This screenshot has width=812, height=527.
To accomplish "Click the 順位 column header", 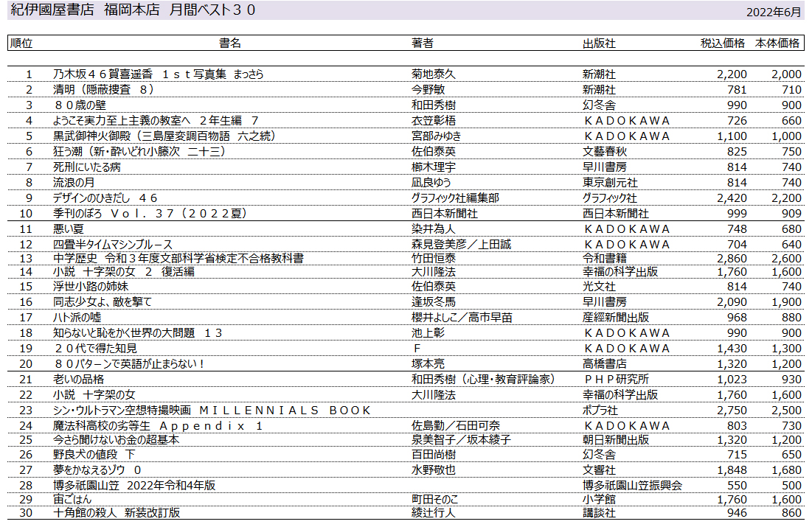I will tap(21, 43).
